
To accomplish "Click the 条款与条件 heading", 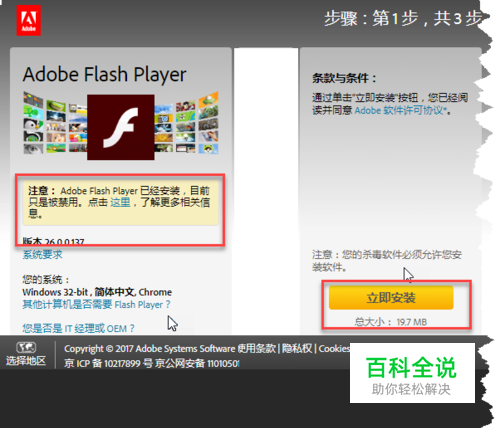I will coord(344,78).
